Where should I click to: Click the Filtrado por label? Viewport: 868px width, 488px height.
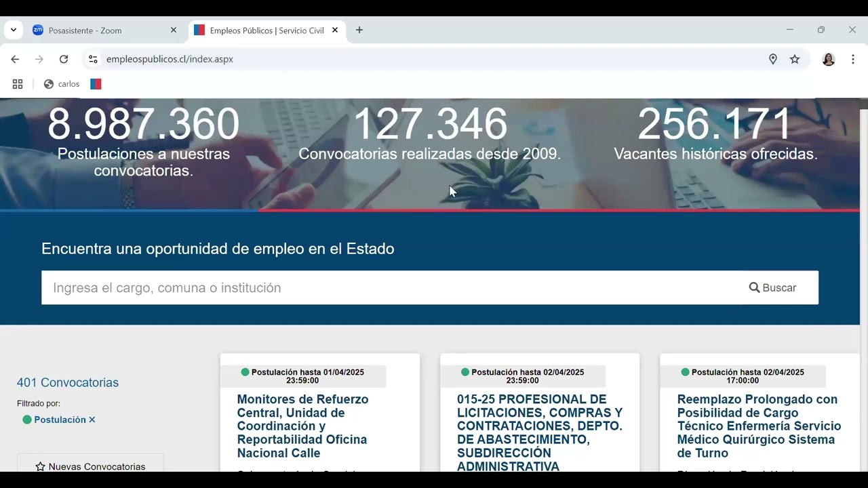39,403
